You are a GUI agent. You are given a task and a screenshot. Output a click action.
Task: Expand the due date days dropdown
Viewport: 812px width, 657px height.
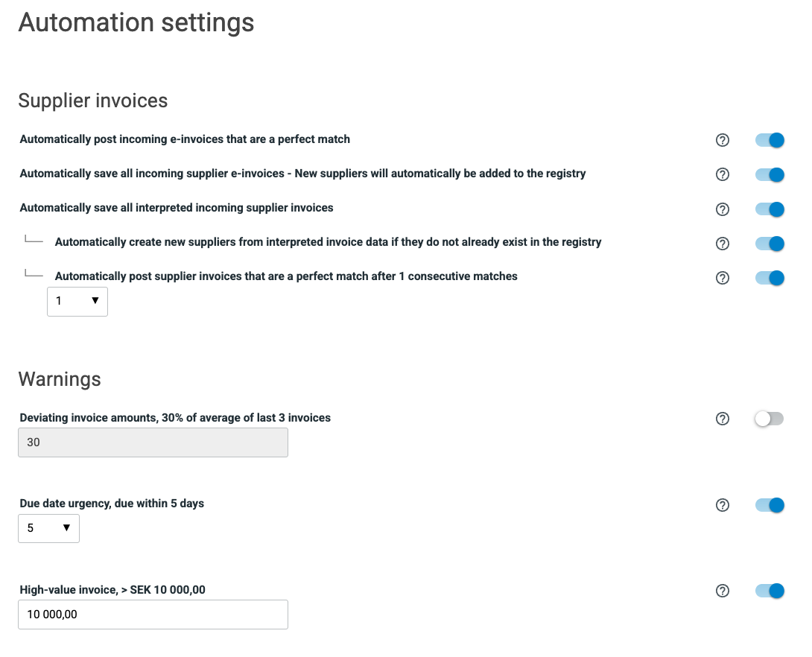click(x=48, y=528)
